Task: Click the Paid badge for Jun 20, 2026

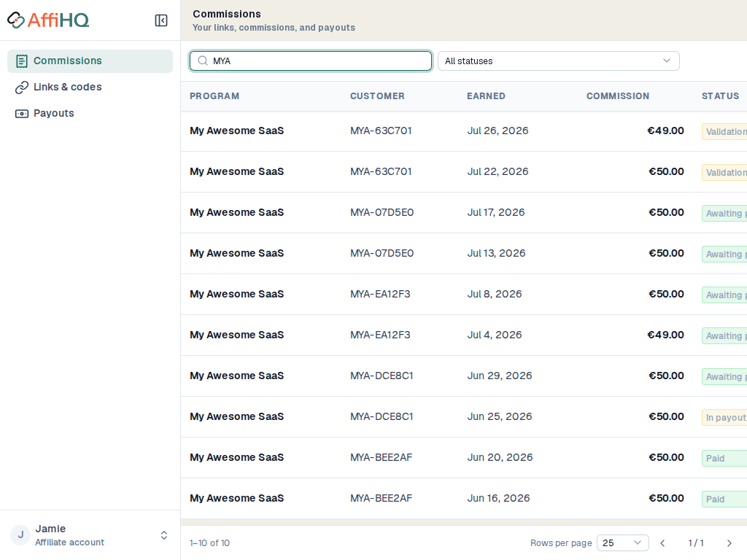Action: (x=724, y=458)
